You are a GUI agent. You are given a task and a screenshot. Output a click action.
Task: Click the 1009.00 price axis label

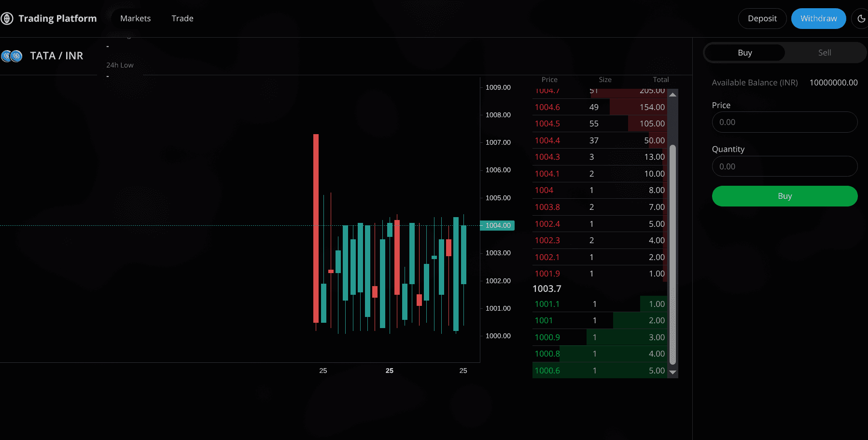[498, 87]
